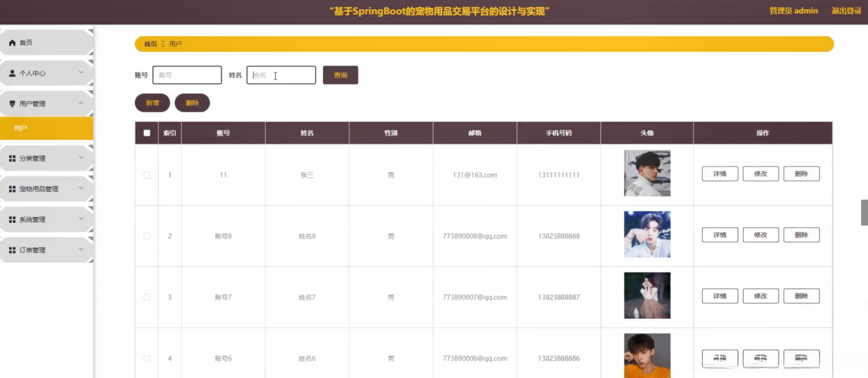
Task: Check the checkbox for row 账号8
Action: [147, 236]
